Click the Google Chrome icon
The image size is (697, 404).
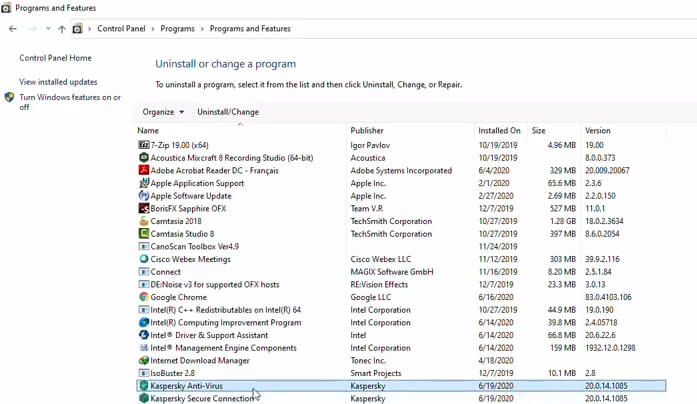[x=144, y=297]
